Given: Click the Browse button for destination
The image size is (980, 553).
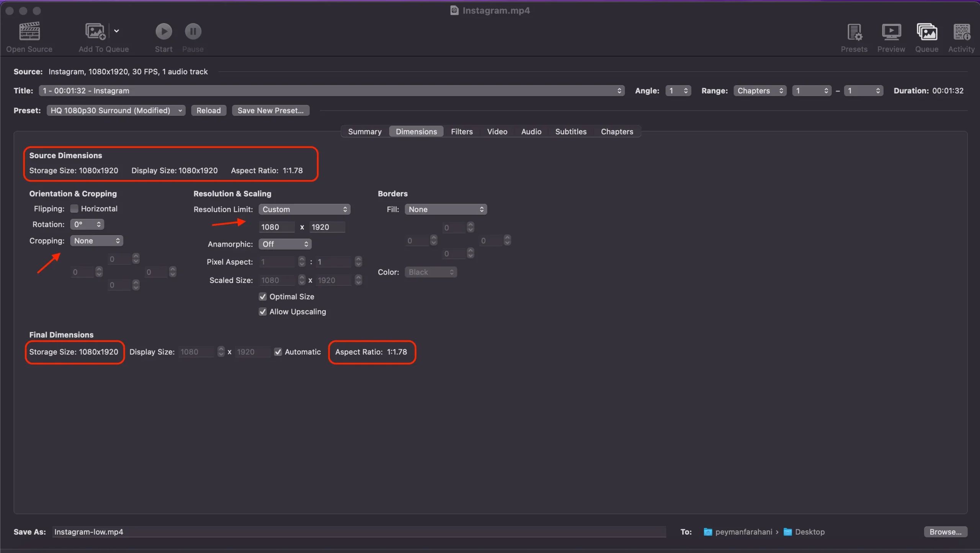Looking at the screenshot, I should [945, 532].
